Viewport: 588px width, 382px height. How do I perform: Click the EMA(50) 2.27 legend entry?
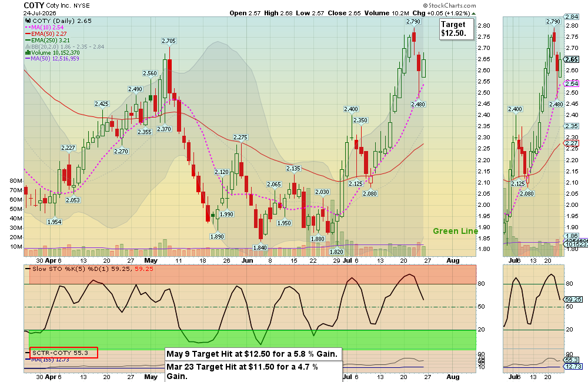pyautogui.click(x=46, y=33)
